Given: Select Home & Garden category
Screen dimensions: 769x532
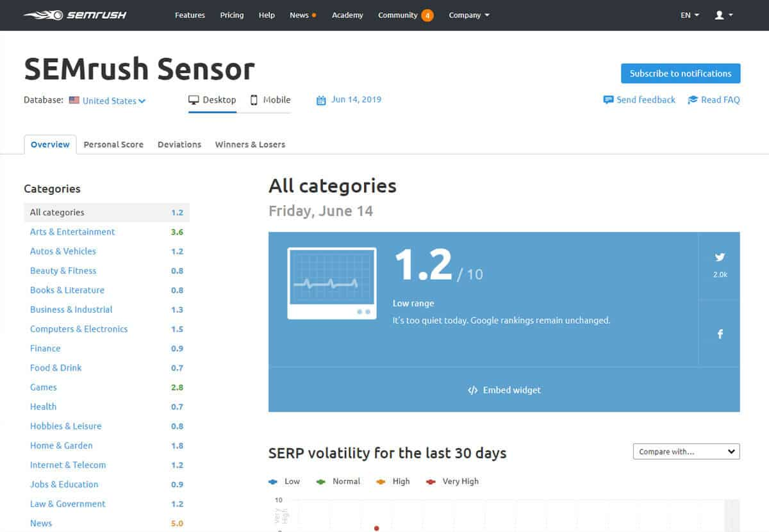Looking at the screenshot, I should pyautogui.click(x=61, y=445).
